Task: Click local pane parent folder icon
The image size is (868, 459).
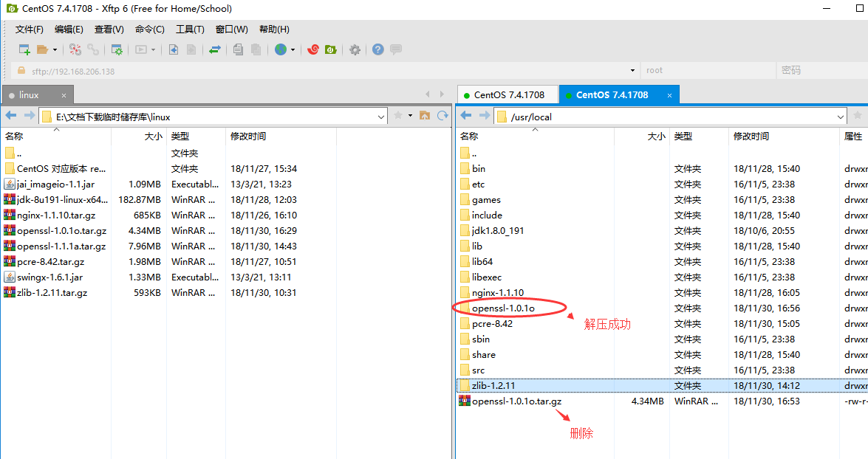Action: point(425,116)
